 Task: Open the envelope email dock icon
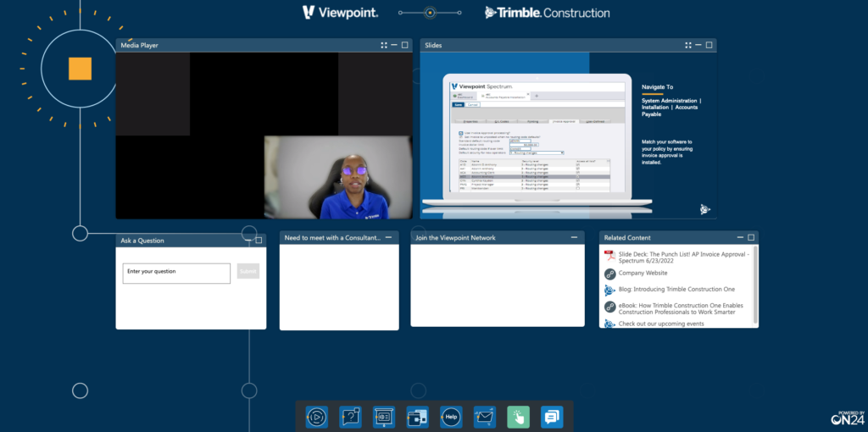(x=484, y=417)
